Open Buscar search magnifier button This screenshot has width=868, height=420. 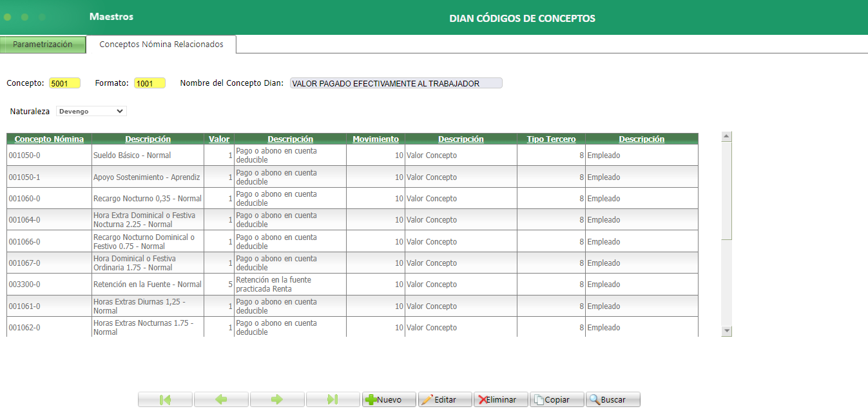point(613,399)
